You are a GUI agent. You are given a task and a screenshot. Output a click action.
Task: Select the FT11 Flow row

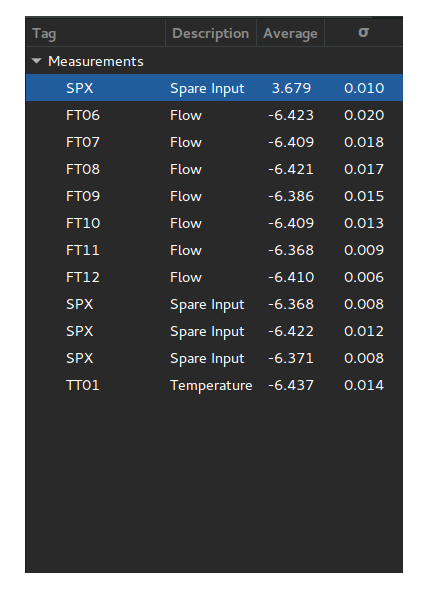[214, 250]
